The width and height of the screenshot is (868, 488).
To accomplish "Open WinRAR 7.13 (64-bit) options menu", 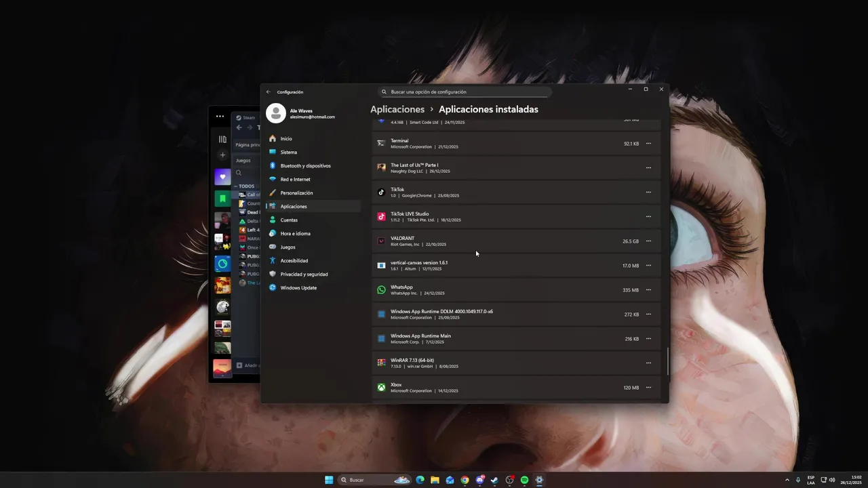I will (648, 363).
